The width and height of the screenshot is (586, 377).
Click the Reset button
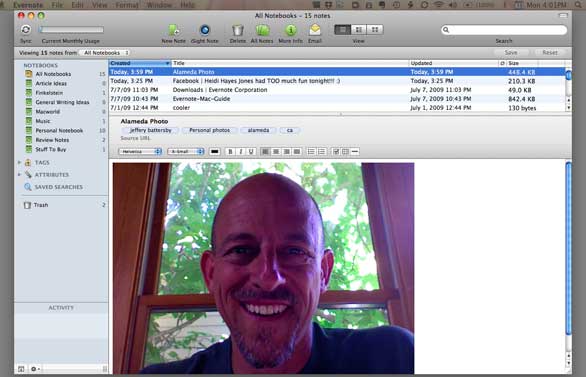550,53
